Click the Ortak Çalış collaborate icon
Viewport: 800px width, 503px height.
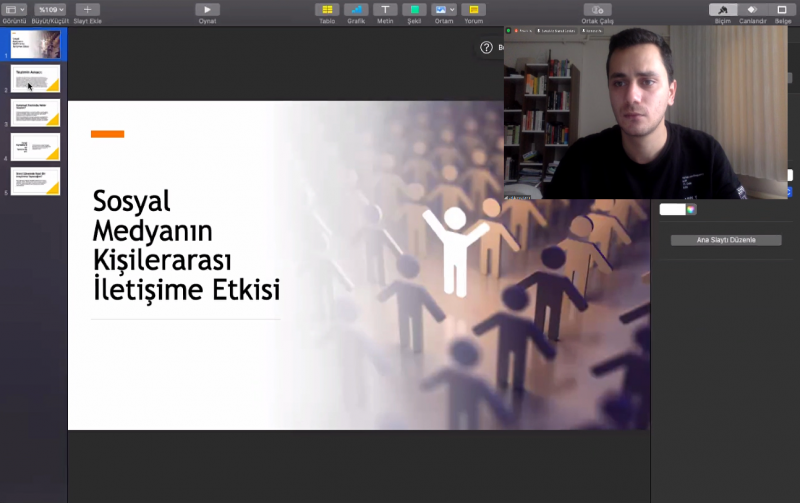pyautogui.click(x=597, y=10)
